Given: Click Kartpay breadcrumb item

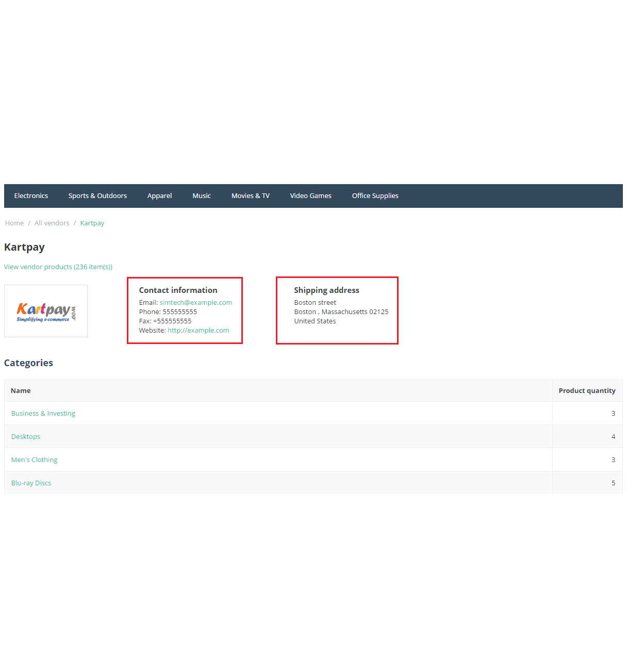Looking at the screenshot, I should (x=92, y=223).
